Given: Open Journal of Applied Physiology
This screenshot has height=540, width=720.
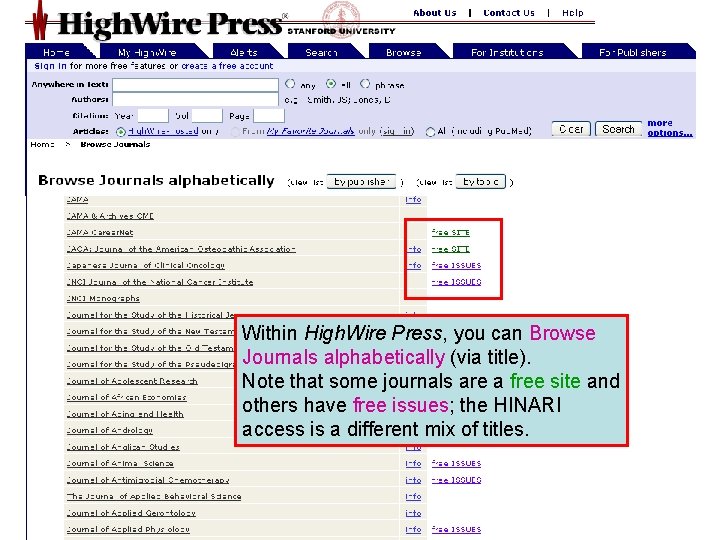Looking at the screenshot, I should [128, 530].
